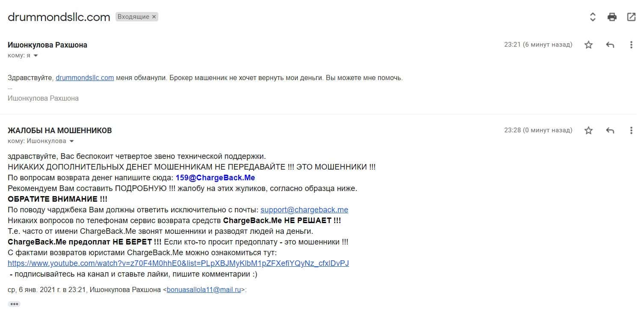The image size is (644, 313).
Task: Show recipient details next to кому: я
Action: [36, 56]
